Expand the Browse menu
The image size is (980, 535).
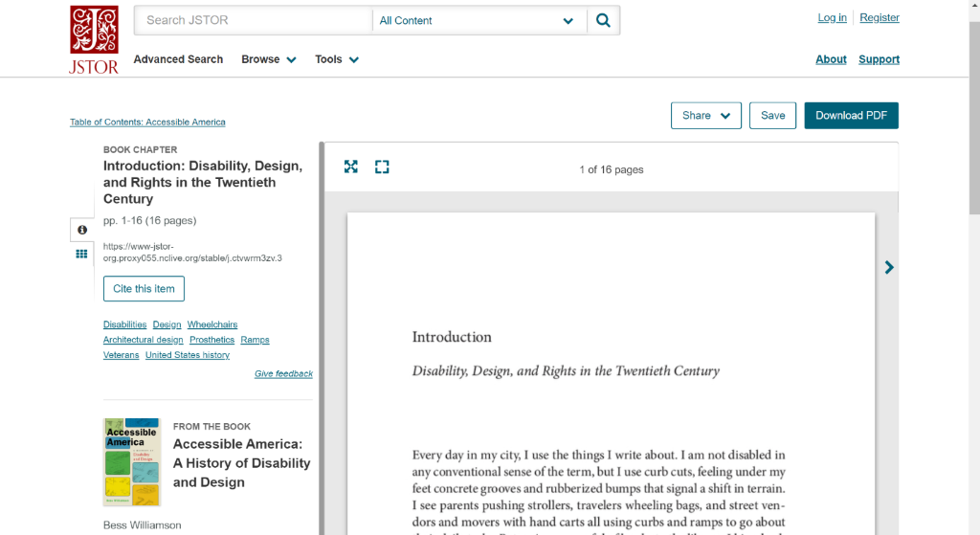point(268,59)
